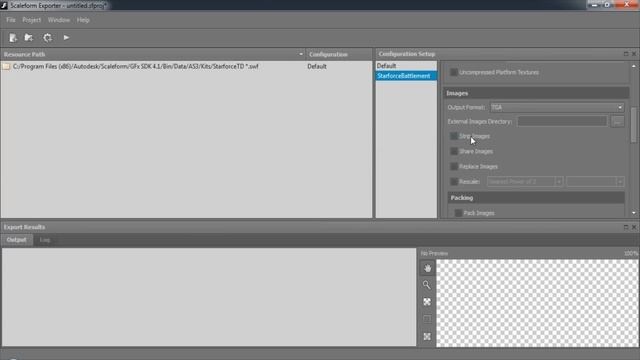
Task: Toggle the Strip Images checkbox
Action: coord(453,136)
